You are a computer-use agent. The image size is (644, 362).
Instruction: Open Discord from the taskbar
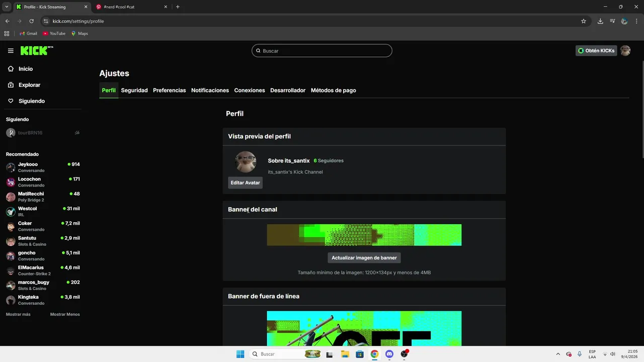click(x=389, y=354)
